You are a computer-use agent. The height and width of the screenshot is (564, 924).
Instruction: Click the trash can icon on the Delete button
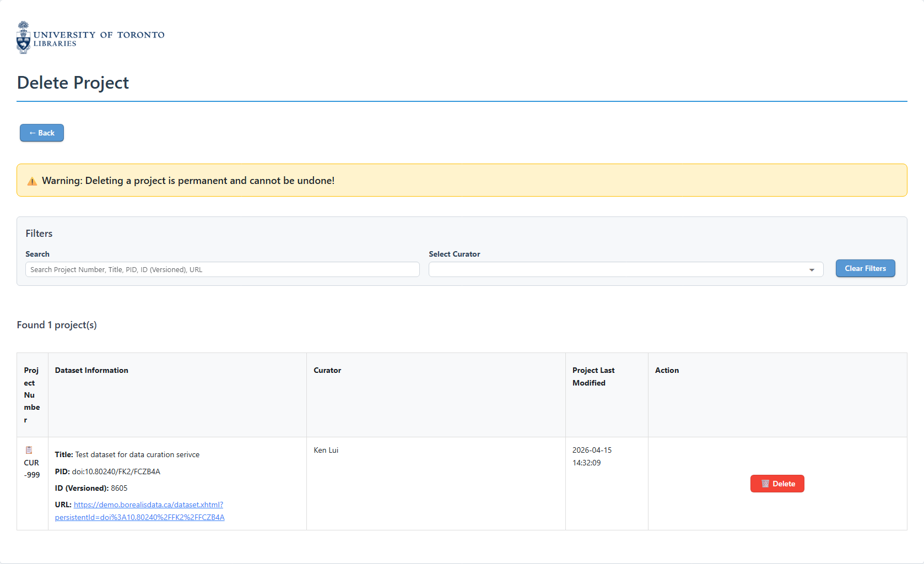(765, 484)
